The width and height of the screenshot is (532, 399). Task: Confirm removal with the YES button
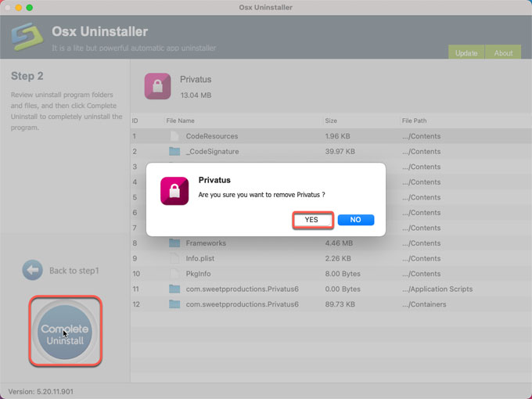point(313,220)
